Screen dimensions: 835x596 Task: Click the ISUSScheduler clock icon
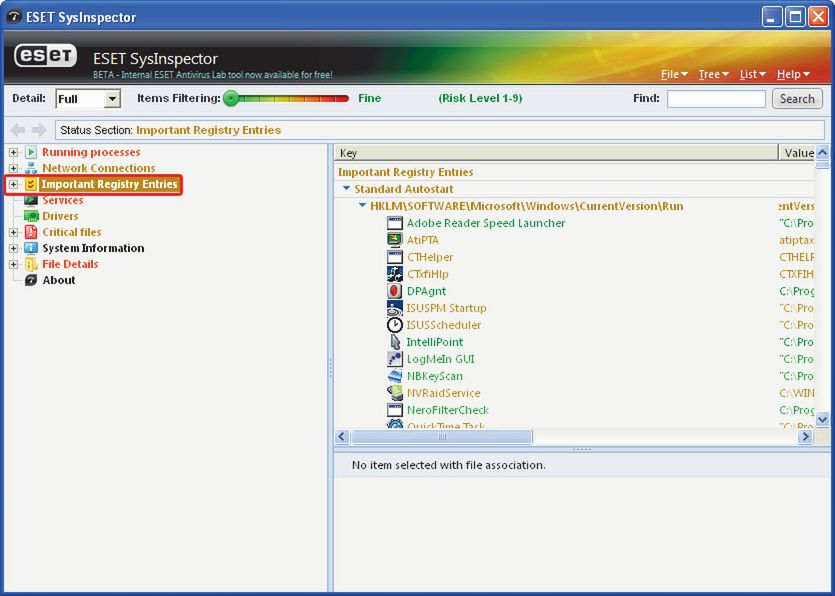[x=395, y=325]
